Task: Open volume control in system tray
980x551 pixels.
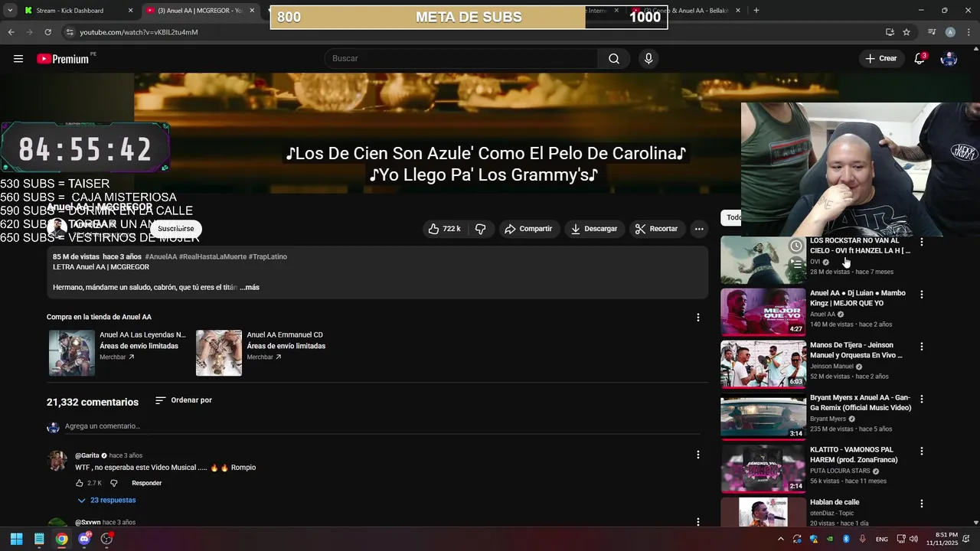Action: coord(913,539)
